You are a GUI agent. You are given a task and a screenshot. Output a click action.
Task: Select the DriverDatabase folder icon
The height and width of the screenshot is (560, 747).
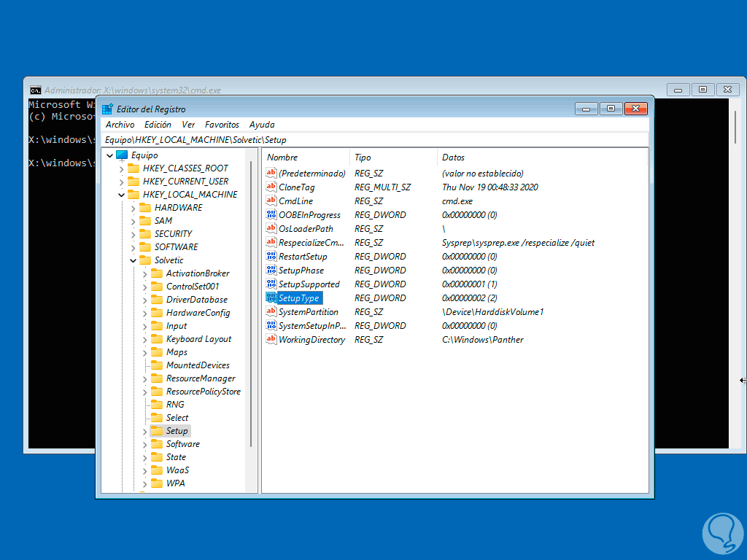coord(157,300)
